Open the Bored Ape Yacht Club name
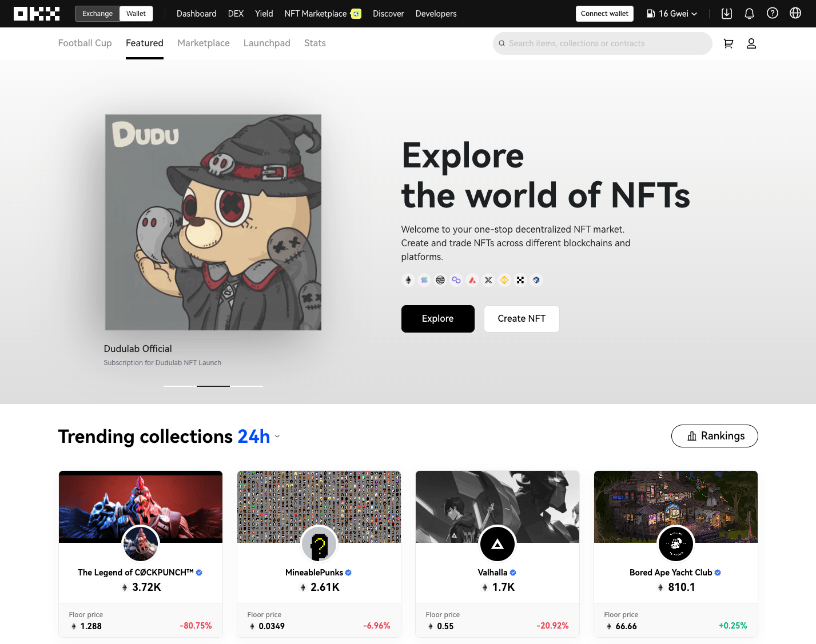 (x=671, y=573)
